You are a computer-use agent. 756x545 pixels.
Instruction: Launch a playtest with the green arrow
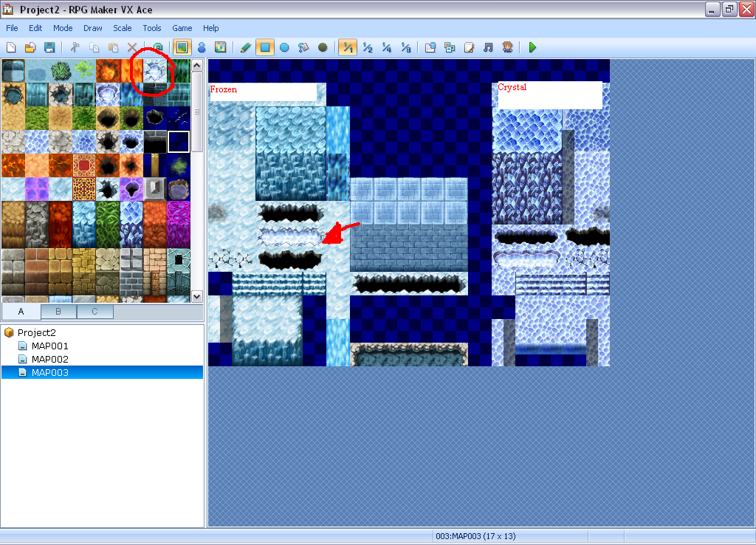[532, 47]
